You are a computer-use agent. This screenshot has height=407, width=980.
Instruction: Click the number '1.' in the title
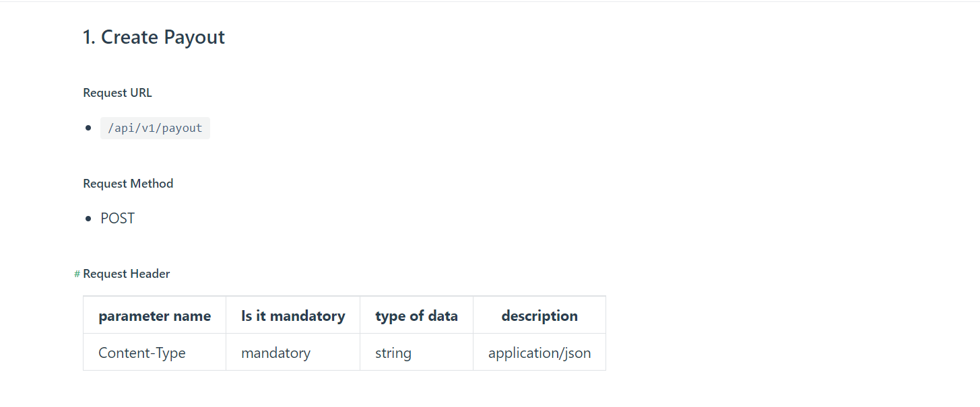89,37
